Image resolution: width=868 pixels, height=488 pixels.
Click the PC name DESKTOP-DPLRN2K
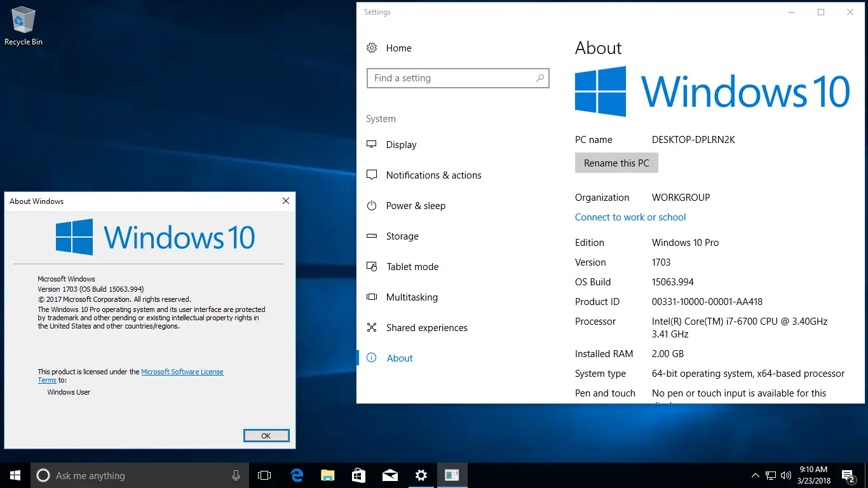coord(693,140)
